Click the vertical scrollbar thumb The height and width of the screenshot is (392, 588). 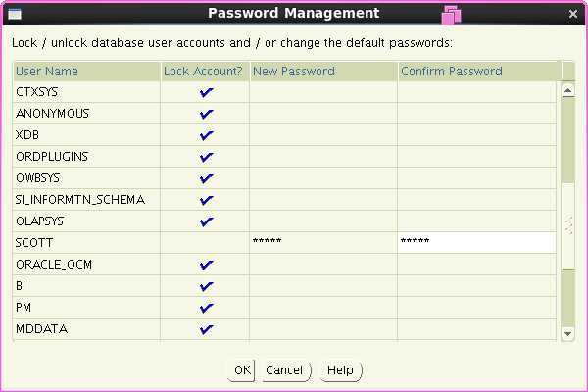click(567, 140)
